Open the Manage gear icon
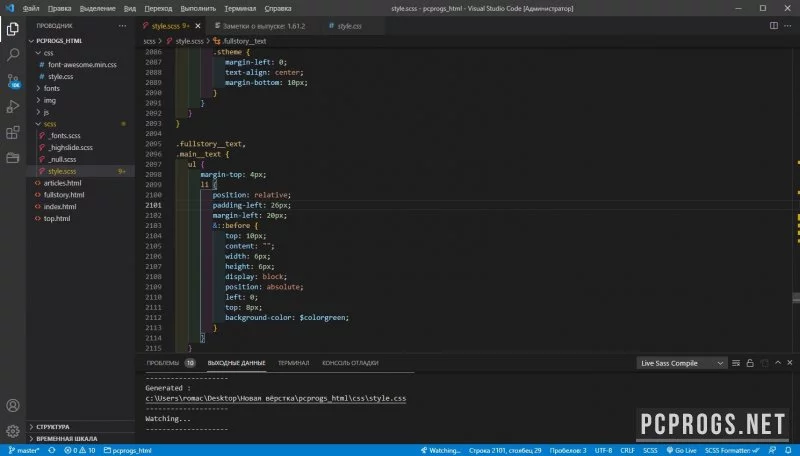800x456 pixels. (13, 431)
